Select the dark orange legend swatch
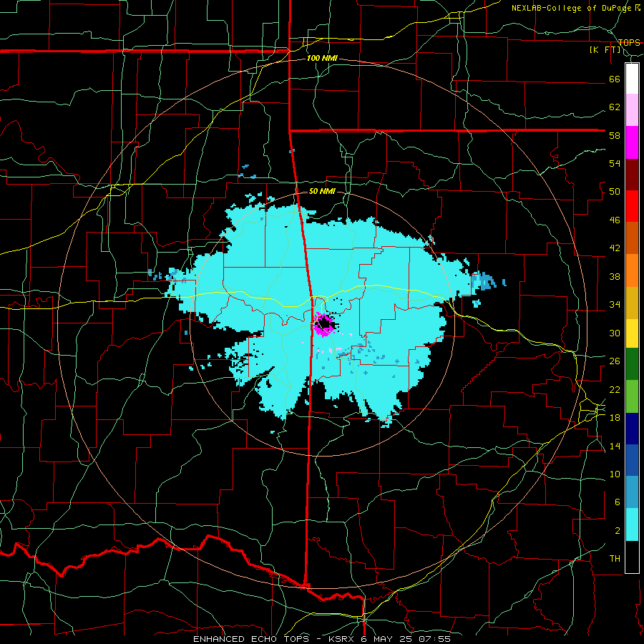 [x=632, y=238]
